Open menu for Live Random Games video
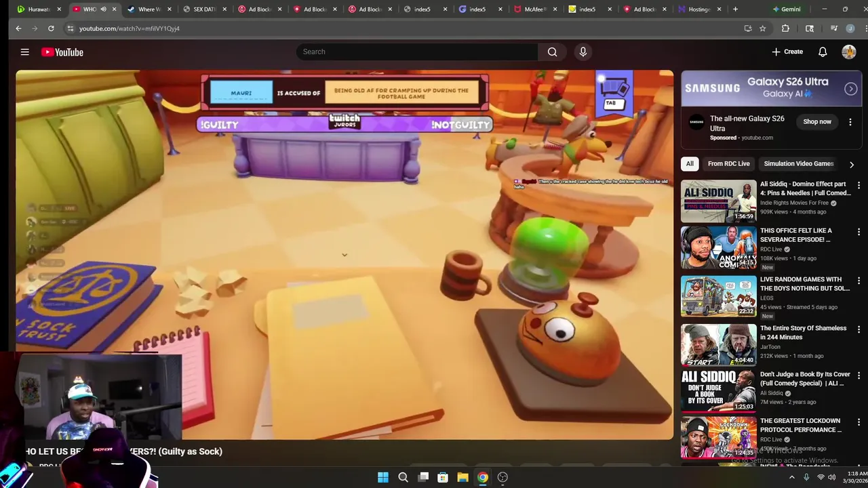This screenshot has width=868, height=488. point(859,281)
